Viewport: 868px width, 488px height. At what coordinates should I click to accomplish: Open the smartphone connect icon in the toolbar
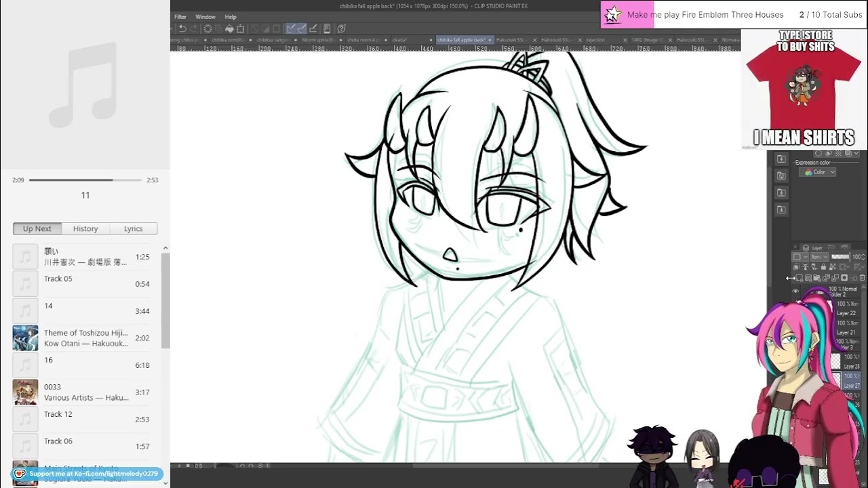(x=327, y=28)
